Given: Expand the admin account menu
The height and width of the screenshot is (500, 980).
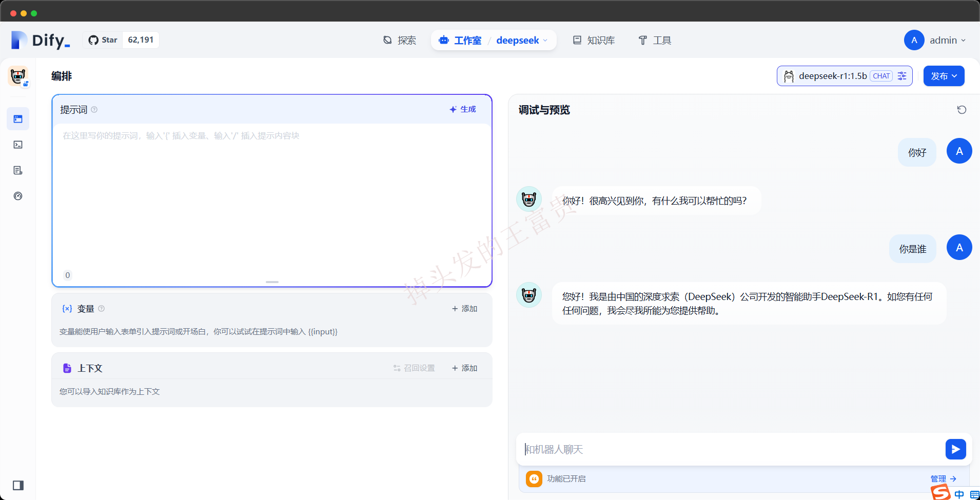Looking at the screenshot, I should (947, 40).
